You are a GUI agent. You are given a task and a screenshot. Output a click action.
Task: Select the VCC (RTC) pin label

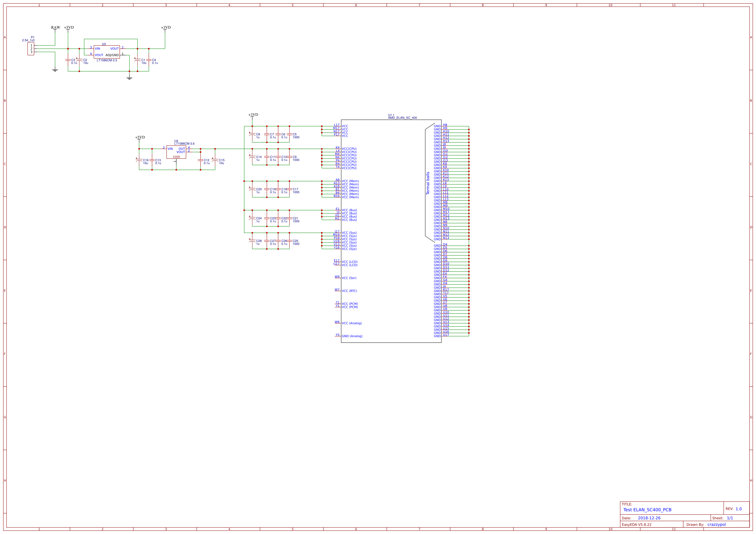(349, 291)
